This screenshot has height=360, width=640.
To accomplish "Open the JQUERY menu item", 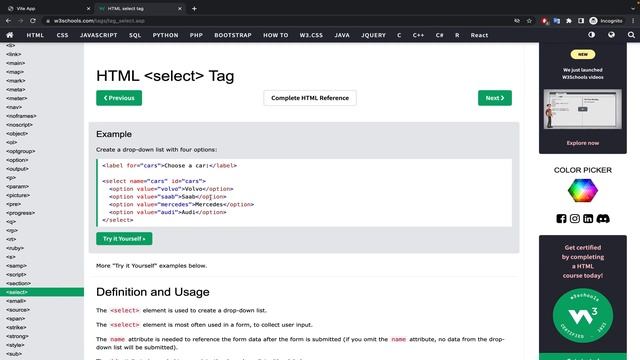I will (x=373, y=35).
